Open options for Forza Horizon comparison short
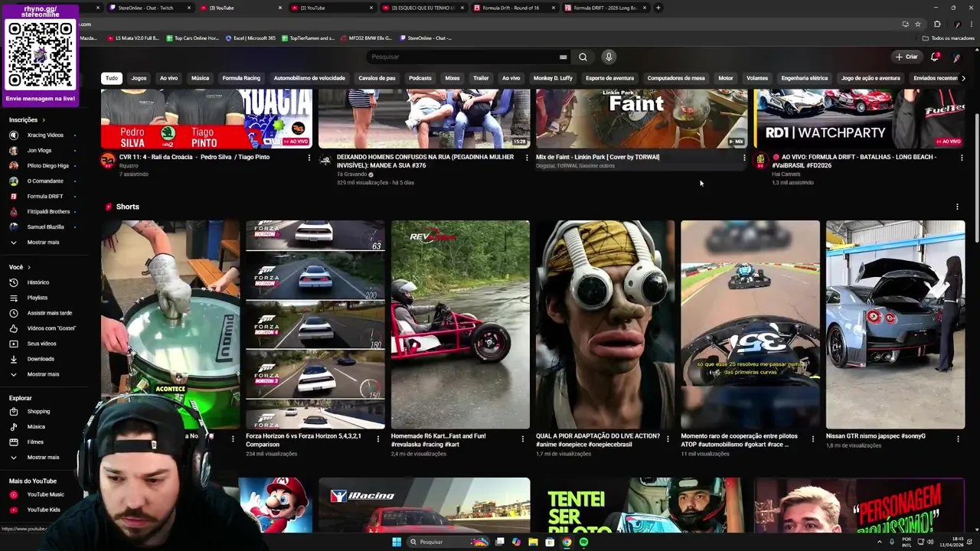The height and width of the screenshot is (551, 980). coord(378,439)
